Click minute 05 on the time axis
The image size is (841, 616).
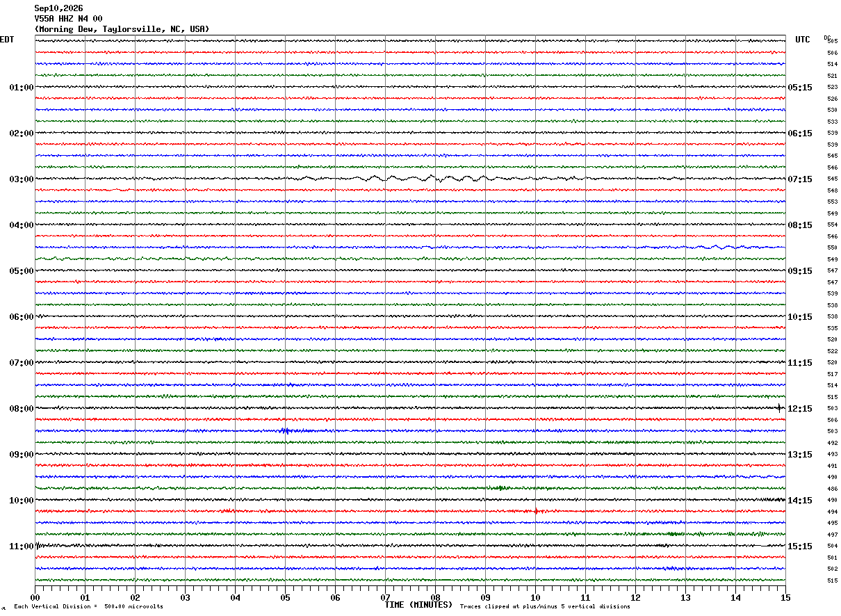pyautogui.click(x=285, y=597)
